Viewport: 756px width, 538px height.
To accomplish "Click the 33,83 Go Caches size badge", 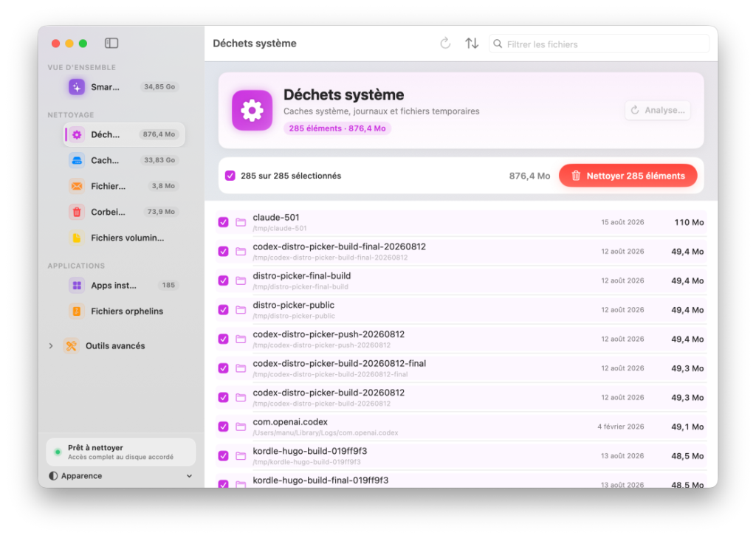I will (159, 160).
